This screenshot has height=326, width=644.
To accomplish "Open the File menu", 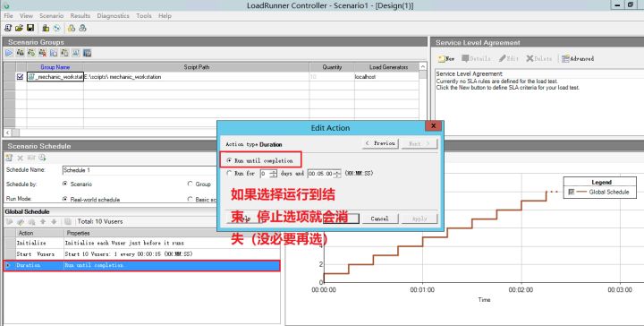I will (x=8, y=15).
